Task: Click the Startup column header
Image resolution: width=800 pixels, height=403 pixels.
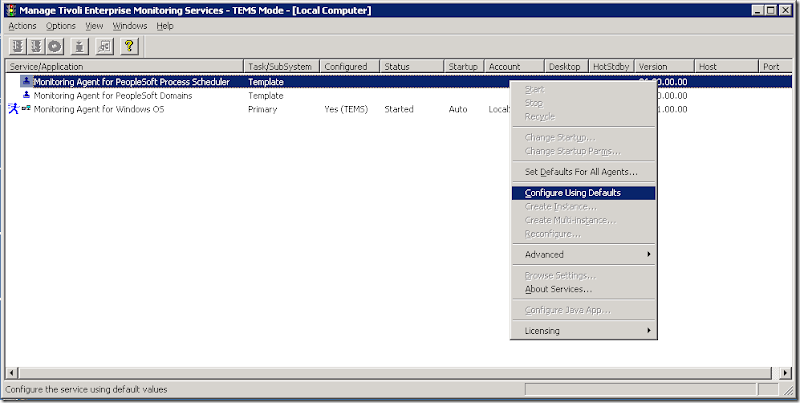Action: coord(464,66)
